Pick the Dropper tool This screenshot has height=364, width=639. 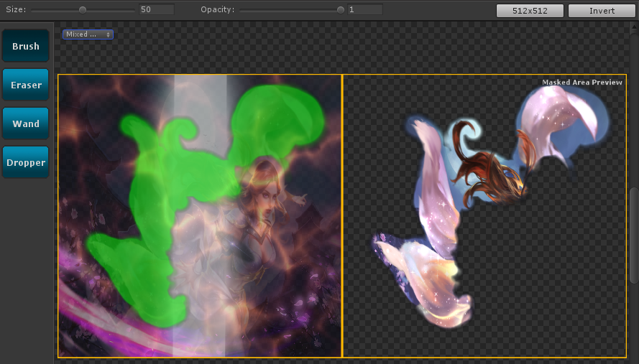pos(26,162)
